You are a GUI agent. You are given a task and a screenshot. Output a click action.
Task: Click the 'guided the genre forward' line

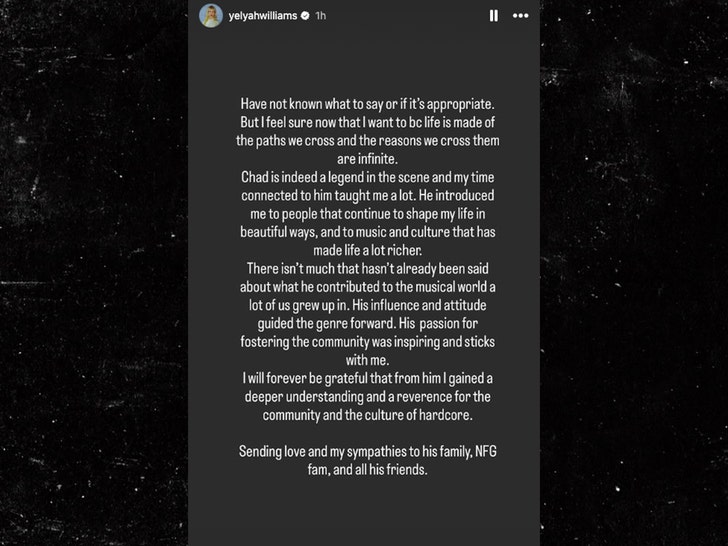[367, 324]
